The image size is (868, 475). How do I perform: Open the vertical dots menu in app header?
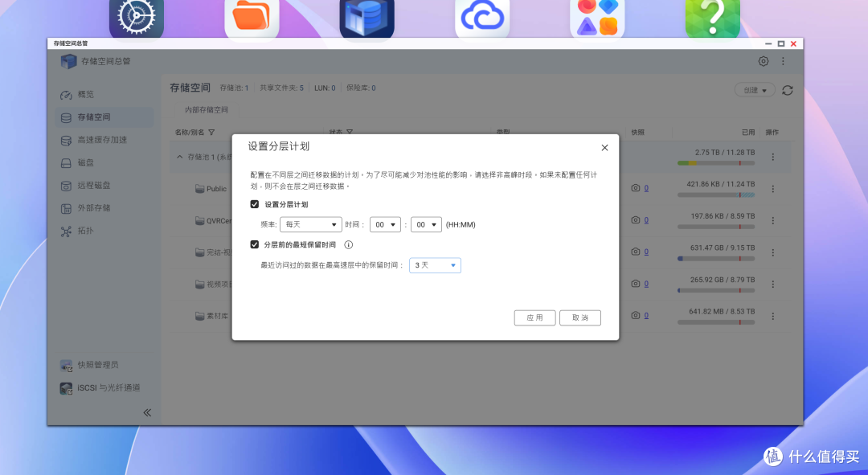pyautogui.click(x=783, y=61)
